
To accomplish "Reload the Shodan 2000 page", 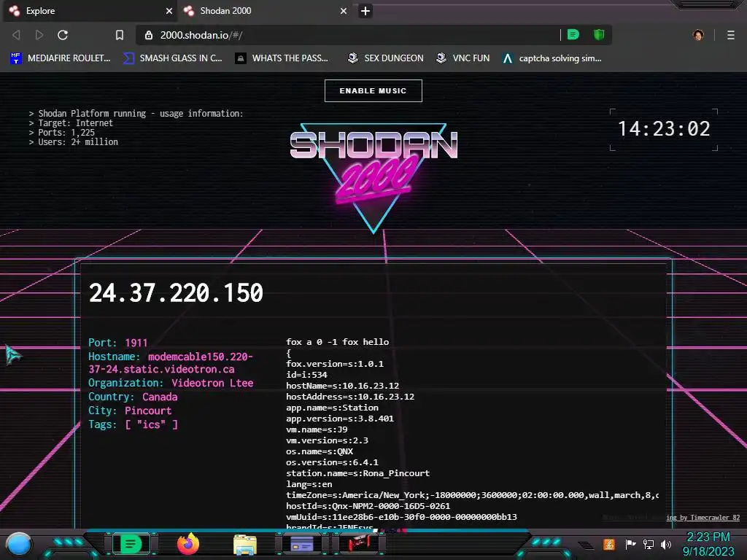I will coord(63,35).
